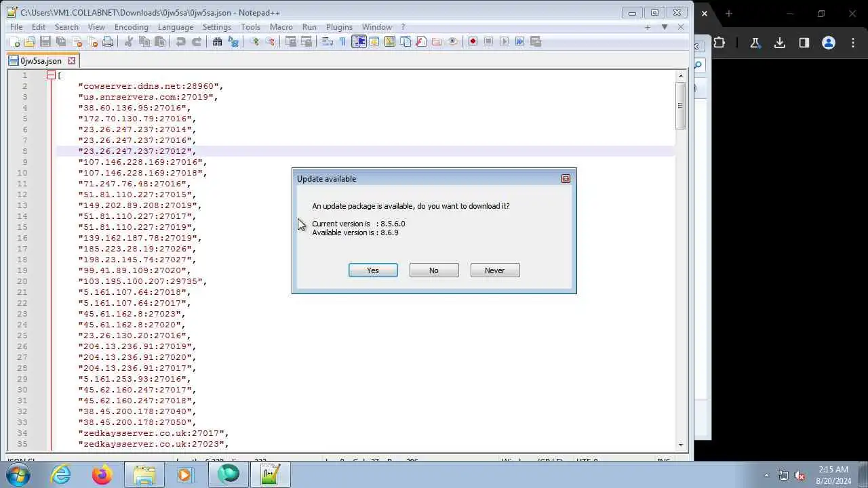Image resolution: width=868 pixels, height=488 pixels.
Task: Open the Encoding menu
Action: pyautogui.click(x=132, y=27)
